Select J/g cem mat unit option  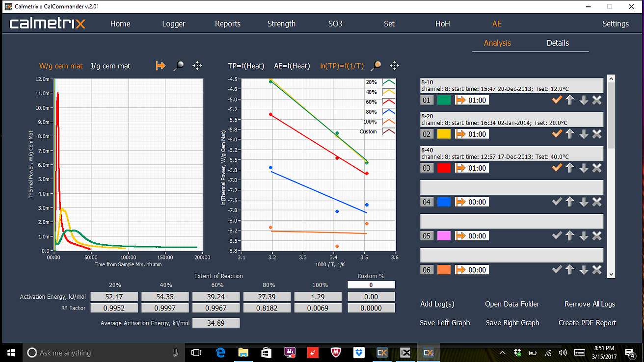(x=110, y=66)
